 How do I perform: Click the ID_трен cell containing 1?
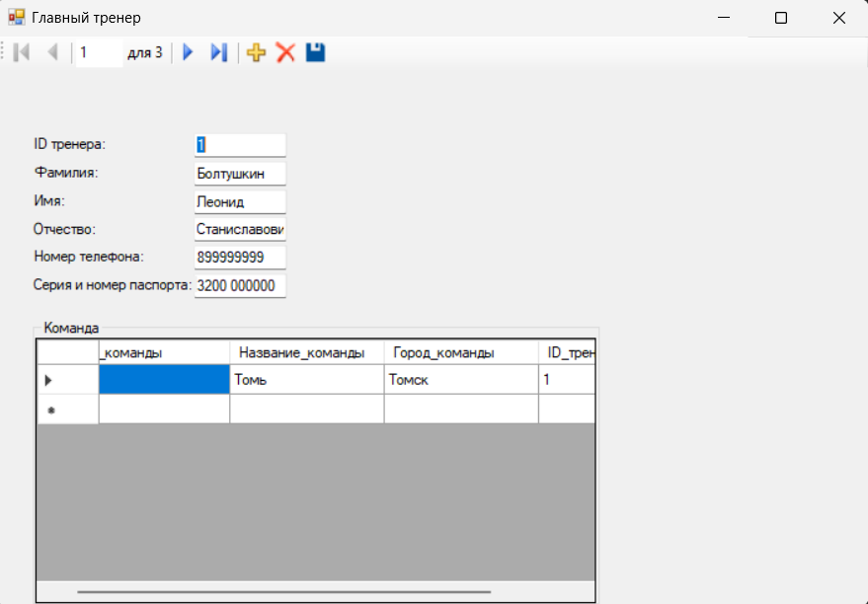567,379
